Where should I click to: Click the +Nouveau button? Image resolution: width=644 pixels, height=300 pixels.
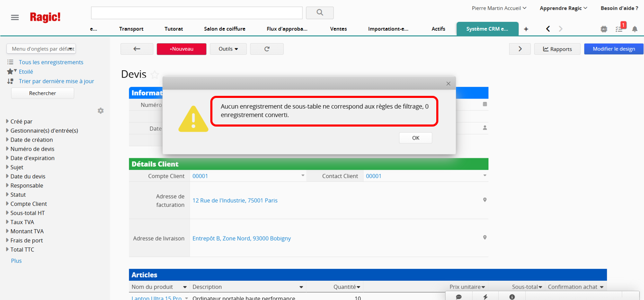(181, 49)
